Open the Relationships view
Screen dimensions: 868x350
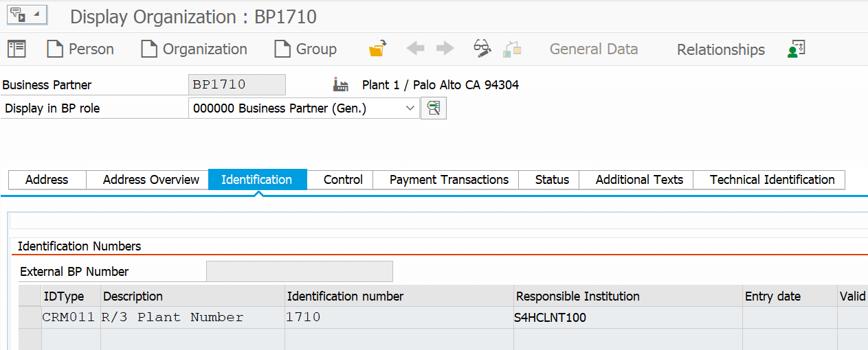(x=721, y=49)
